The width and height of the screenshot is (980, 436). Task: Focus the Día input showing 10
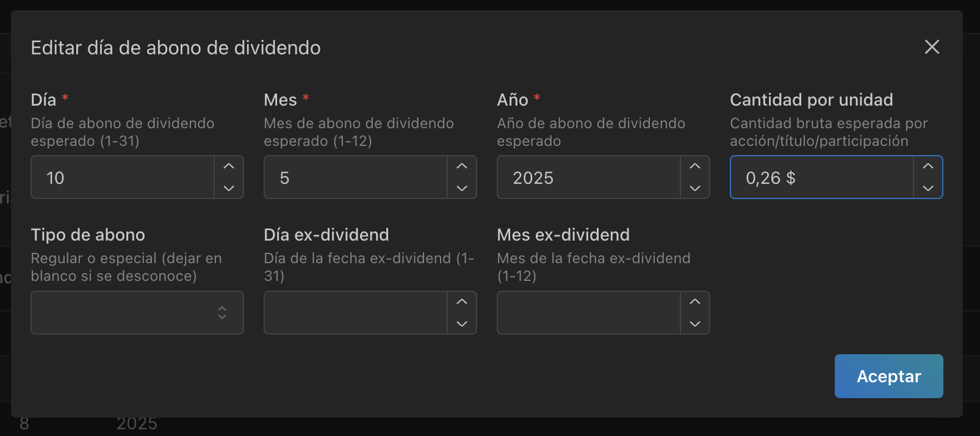(123, 177)
